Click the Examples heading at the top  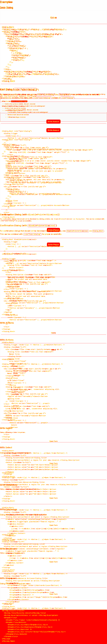pos(6,2)
